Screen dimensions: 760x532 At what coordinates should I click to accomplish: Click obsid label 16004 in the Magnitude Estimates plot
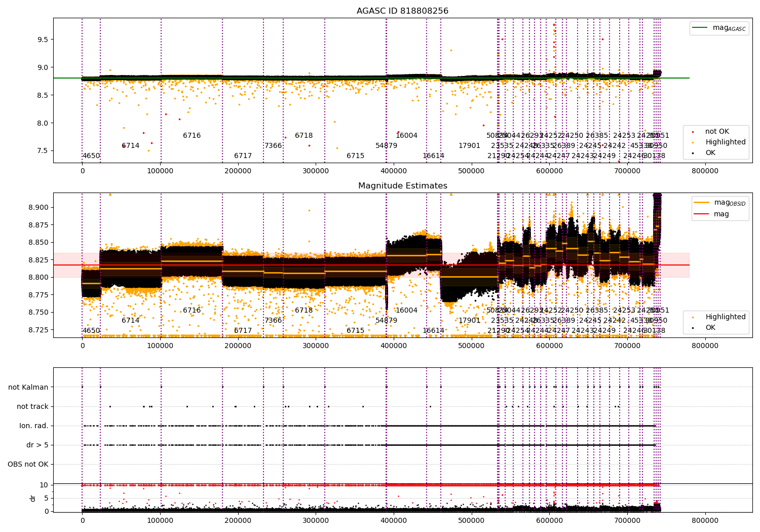click(407, 311)
